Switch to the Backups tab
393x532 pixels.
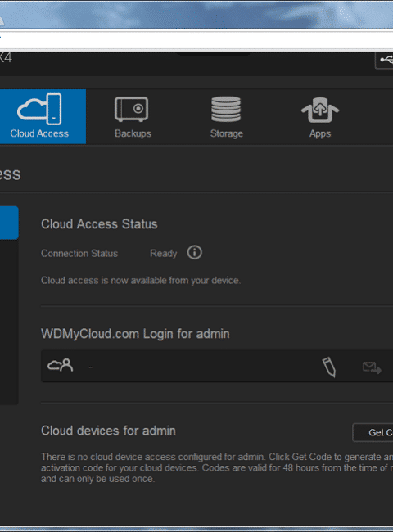click(x=133, y=117)
